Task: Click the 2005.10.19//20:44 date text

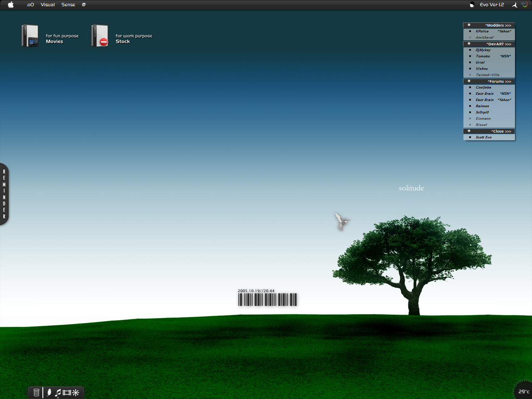Action: click(256, 291)
